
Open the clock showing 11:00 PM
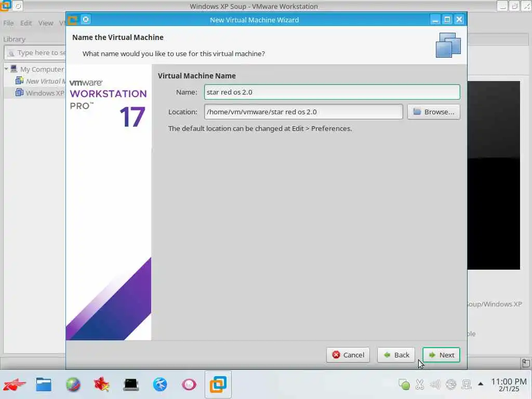pos(509,385)
